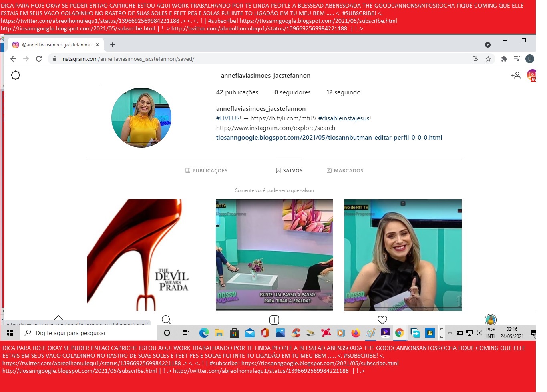Image resolution: width=547 pixels, height=392 pixels.
Task: Open the media control icon in Chrome toolbar
Action: tap(517, 59)
